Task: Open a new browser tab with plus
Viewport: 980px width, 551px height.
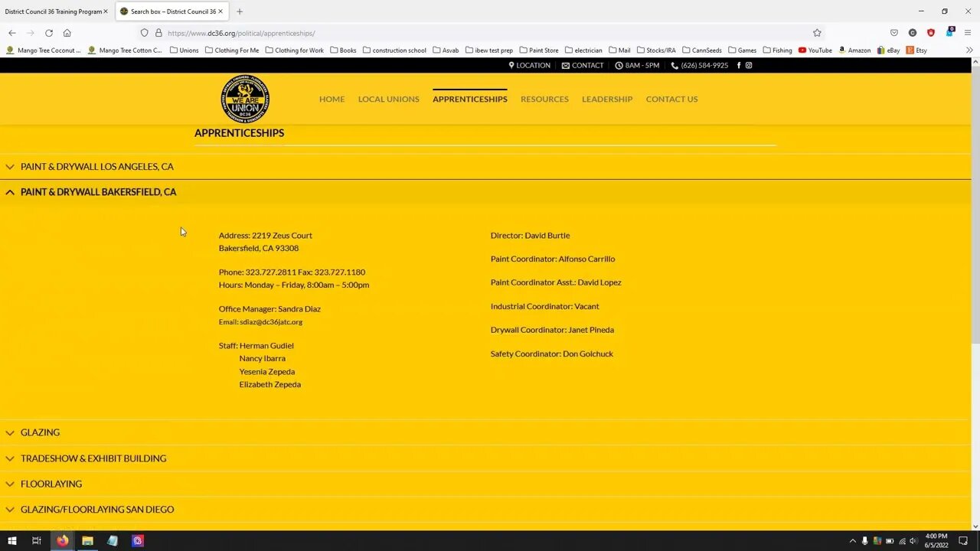Action: point(240,11)
